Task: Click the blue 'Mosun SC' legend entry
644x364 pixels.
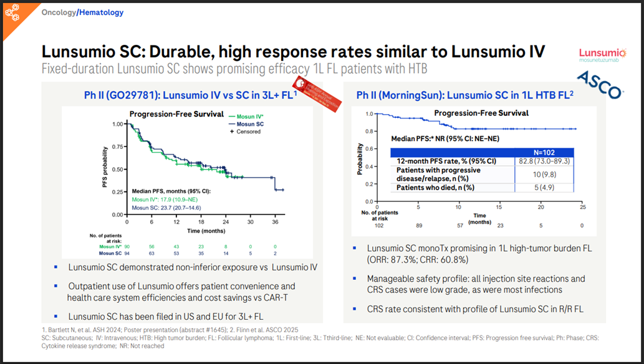Action: click(x=246, y=124)
